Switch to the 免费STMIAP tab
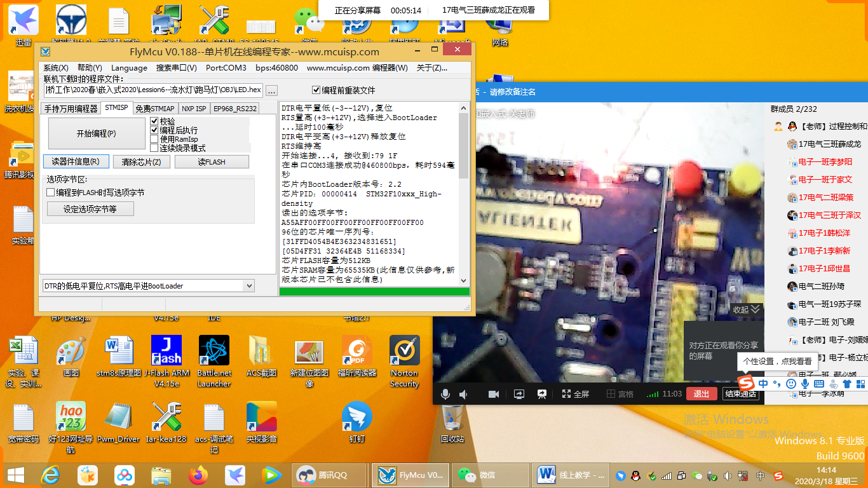 pos(155,109)
